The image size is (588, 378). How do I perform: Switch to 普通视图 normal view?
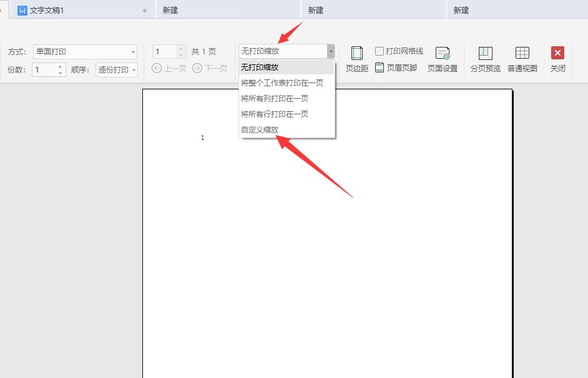click(522, 59)
